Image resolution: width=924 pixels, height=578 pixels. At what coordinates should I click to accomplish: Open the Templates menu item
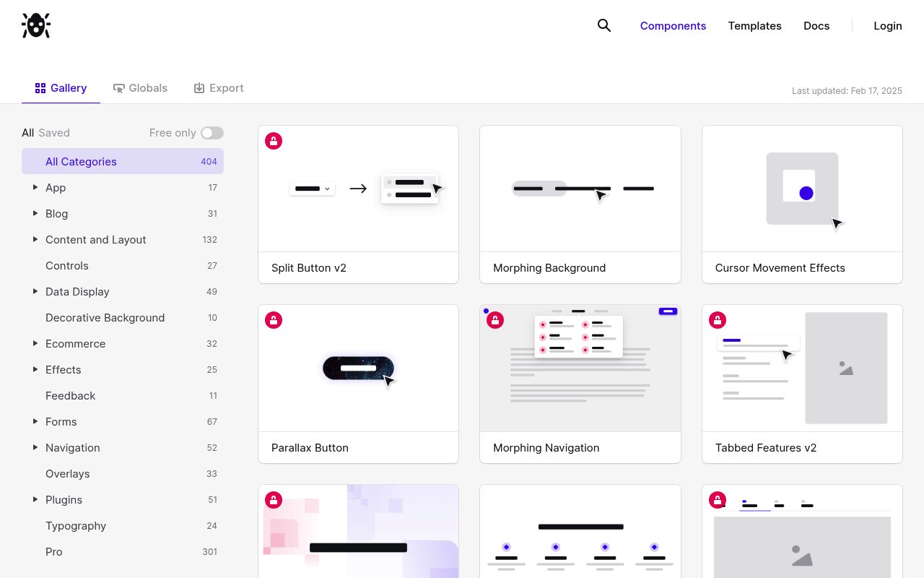point(754,26)
